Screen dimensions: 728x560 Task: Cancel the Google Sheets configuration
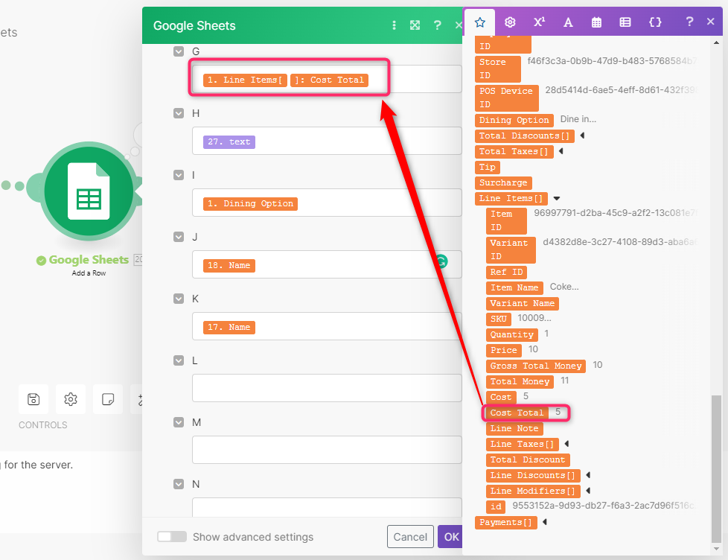click(411, 536)
